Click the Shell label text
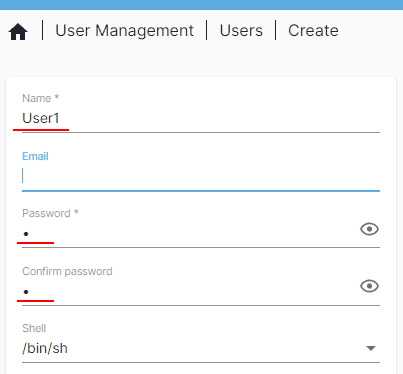403x374 pixels. coord(34,328)
